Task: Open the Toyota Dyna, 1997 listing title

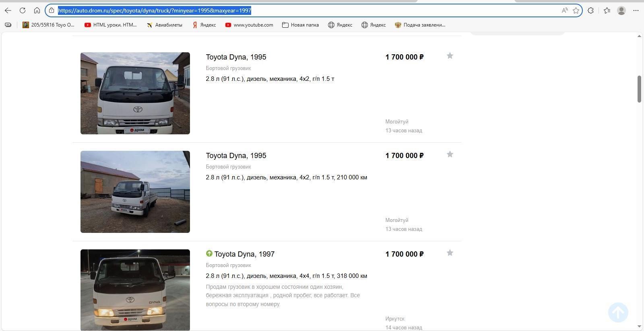Action: pos(244,254)
